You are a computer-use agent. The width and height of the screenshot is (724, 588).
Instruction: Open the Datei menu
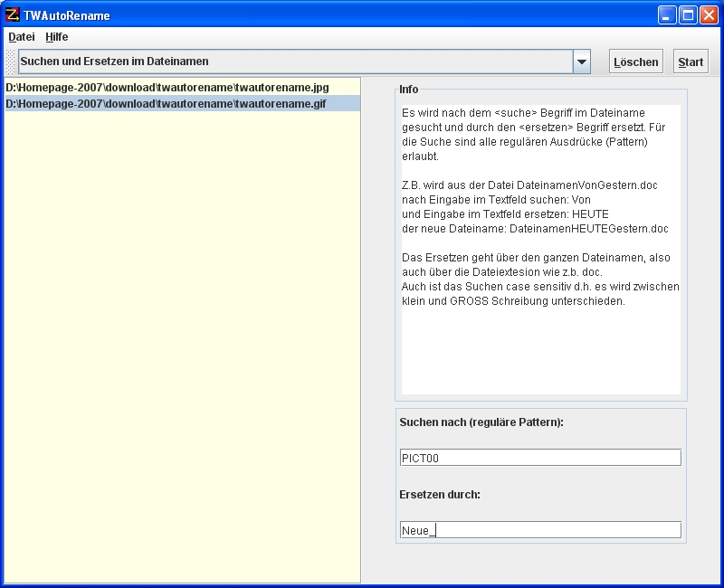pos(21,37)
